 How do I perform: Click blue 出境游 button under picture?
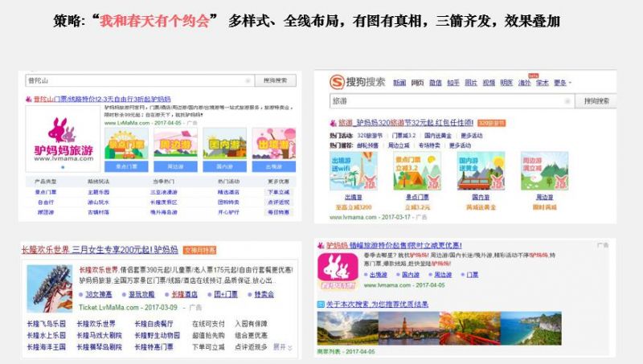click(x=274, y=166)
